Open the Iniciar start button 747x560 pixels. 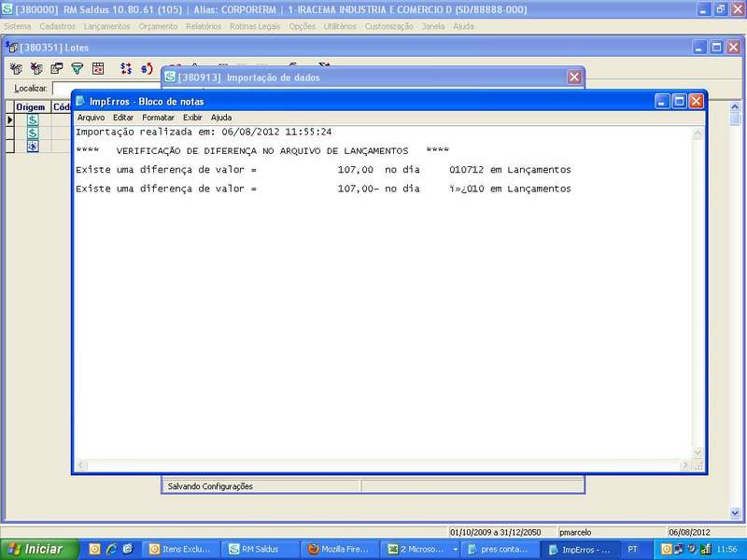tap(39, 549)
